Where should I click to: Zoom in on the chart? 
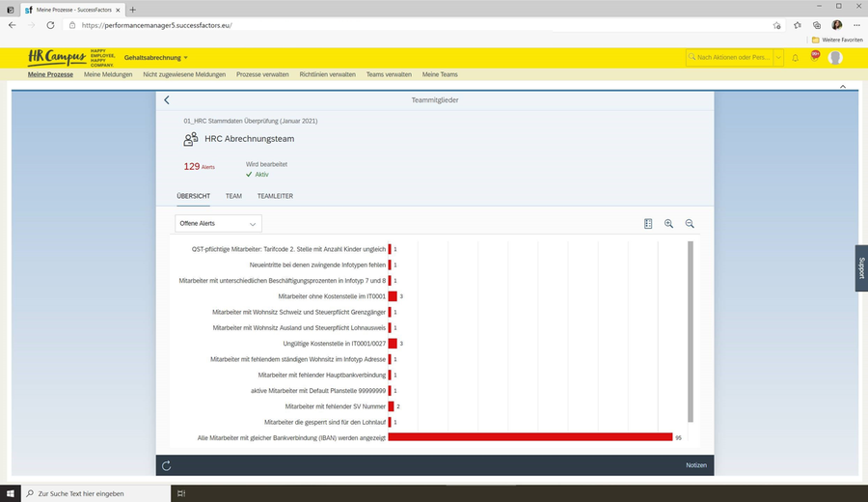click(668, 223)
